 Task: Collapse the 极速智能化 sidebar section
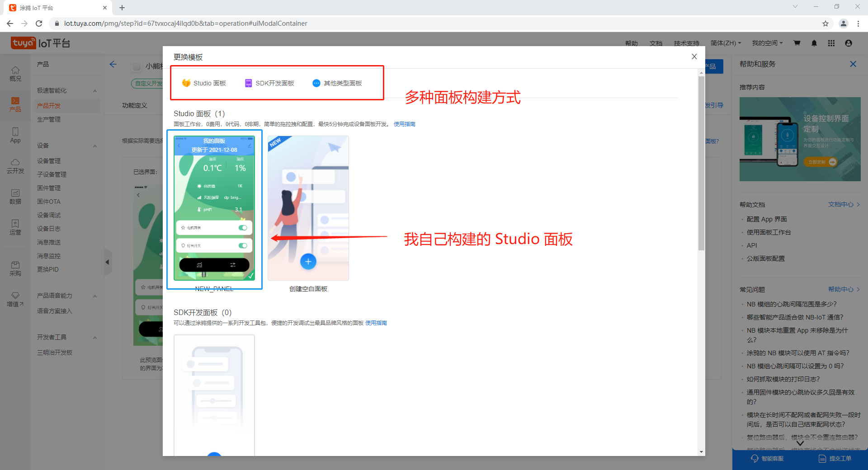coord(95,91)
